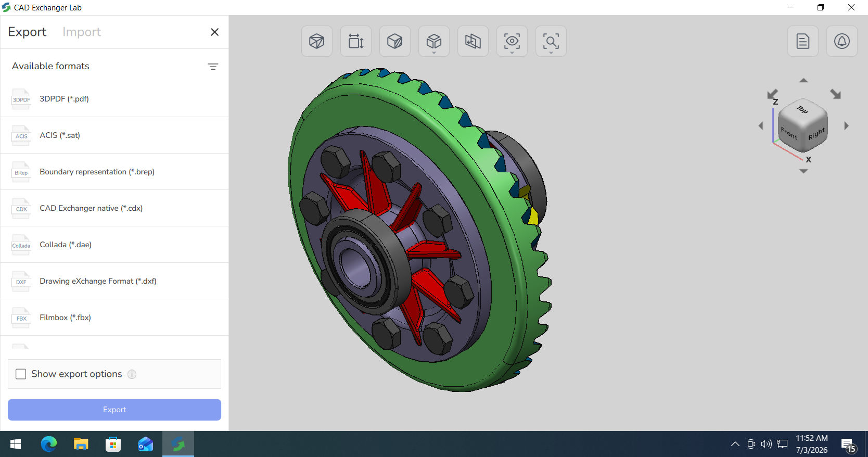Viewport: 868px width, 457px height.
Task: Choose Filmbox (*.fbx) format
Action: click(x=114, y=318)
